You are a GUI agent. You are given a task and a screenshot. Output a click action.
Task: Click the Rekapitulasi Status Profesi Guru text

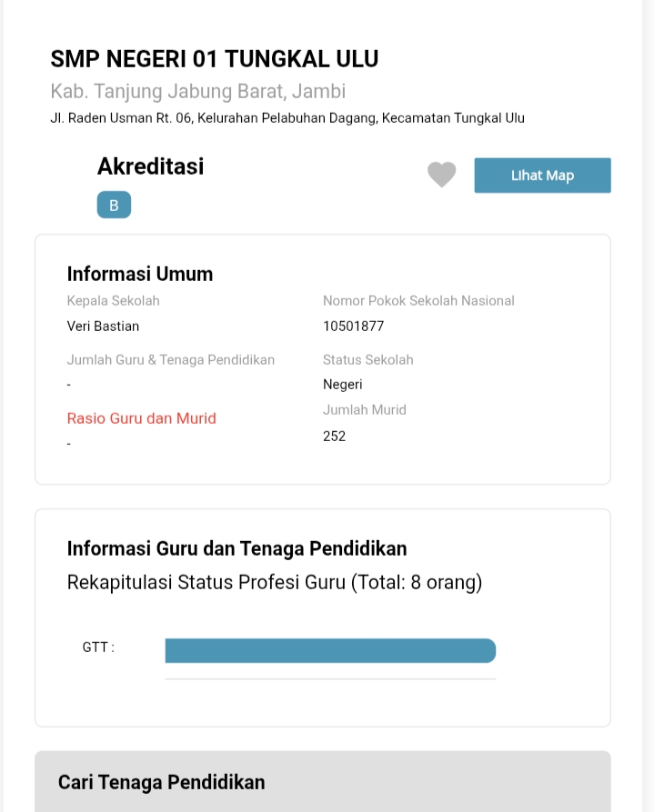[x=275, y=582]
